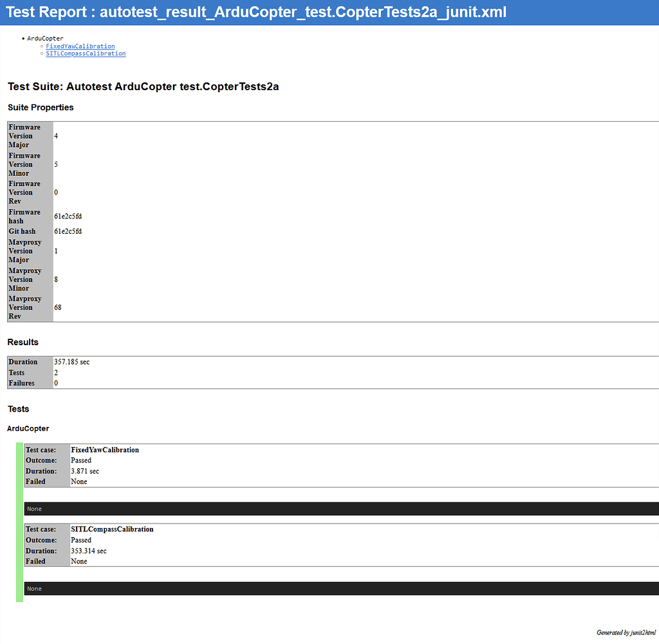Open the FixedYawCalibration test link
Screen dimensions: 659x644
coord(80,46)
